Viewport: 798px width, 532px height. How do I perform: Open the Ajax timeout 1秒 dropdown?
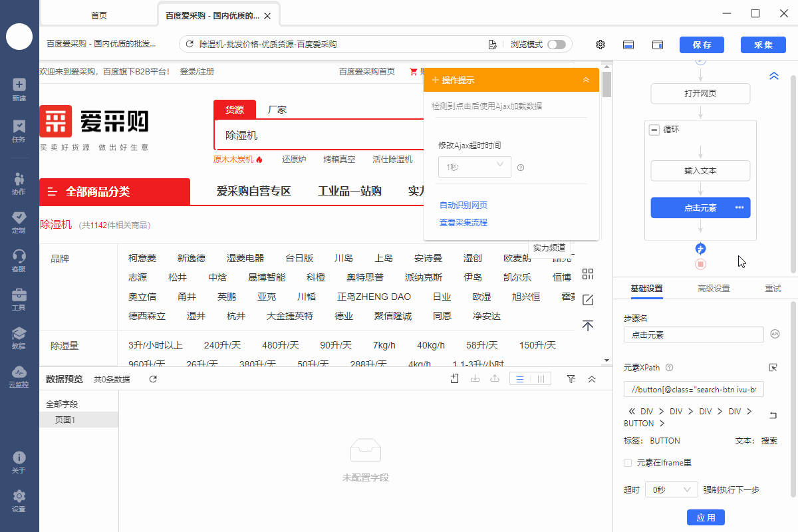point(474,167)
